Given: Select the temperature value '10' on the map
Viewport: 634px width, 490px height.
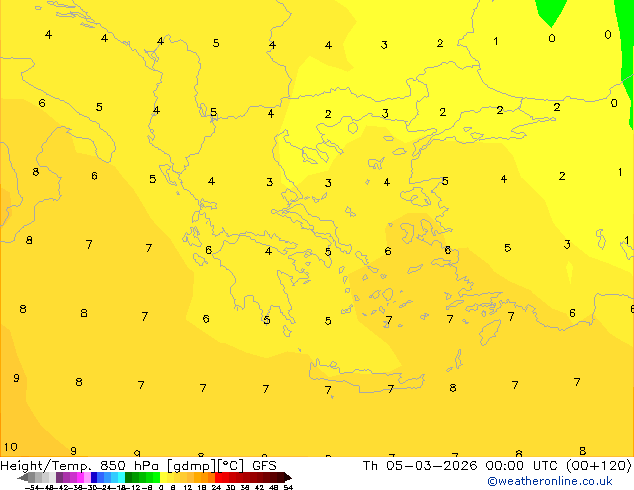Looking at the screenshot, I should click(11, 447).
